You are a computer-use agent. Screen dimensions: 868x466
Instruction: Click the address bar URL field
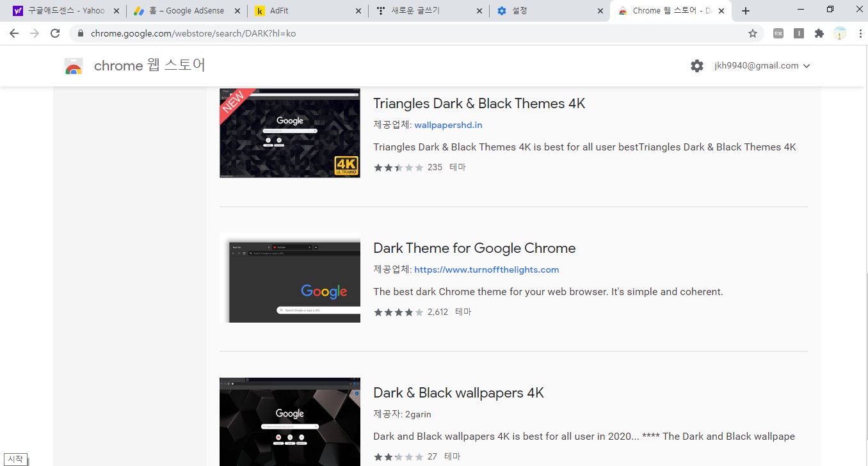pyautogui.click(x=416, y=33)
